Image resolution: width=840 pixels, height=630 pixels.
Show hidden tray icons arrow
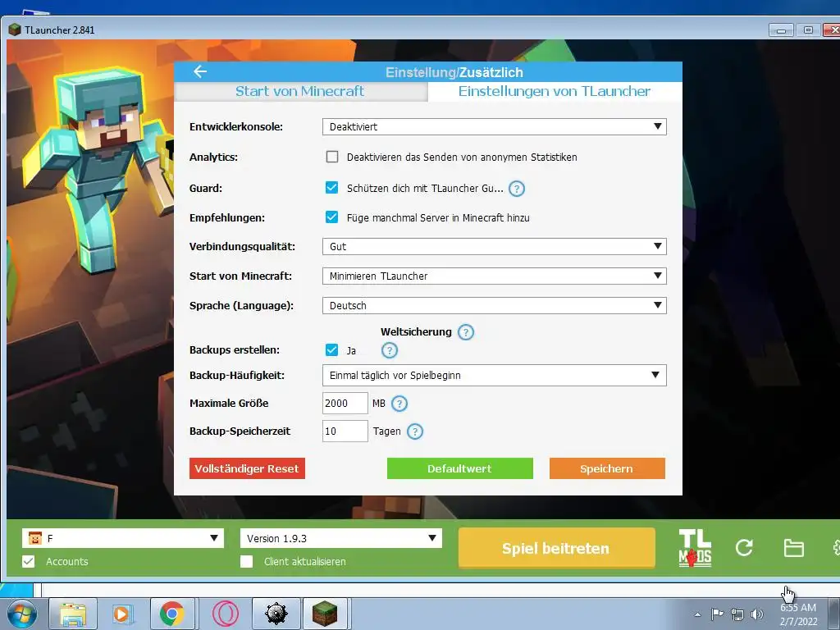(x=697, y=614)
